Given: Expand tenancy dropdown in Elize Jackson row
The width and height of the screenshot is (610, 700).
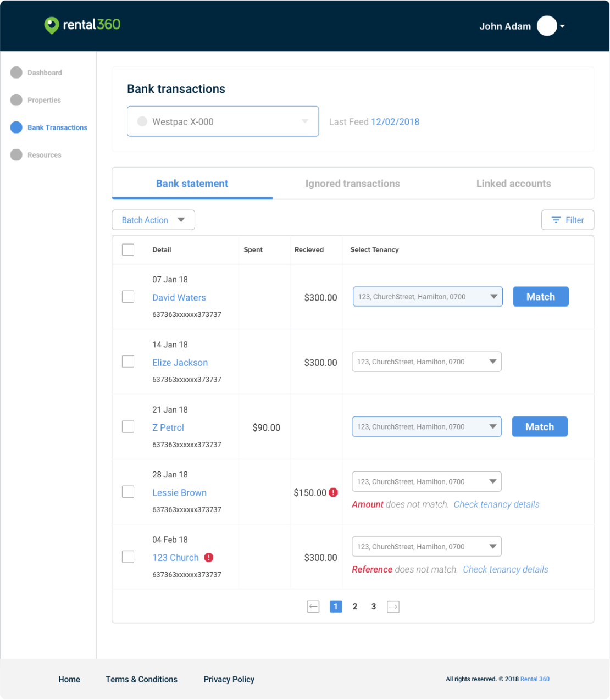Looking at the screenshot, I should point(426,362).
